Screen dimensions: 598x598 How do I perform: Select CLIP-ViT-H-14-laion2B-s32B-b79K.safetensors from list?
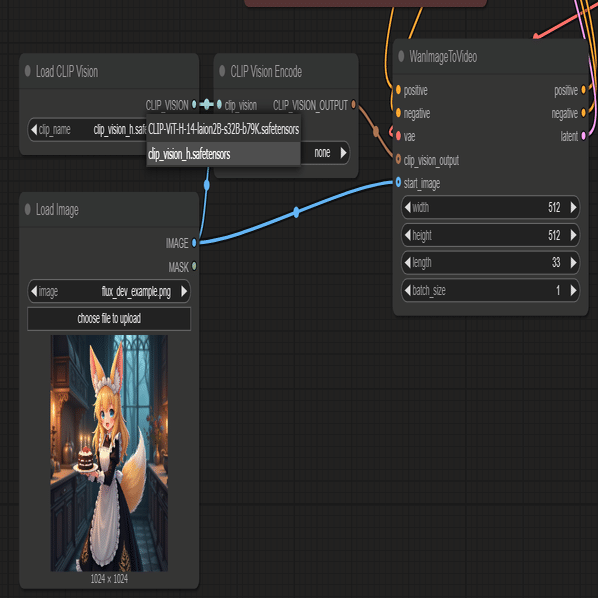pos(223,129)
